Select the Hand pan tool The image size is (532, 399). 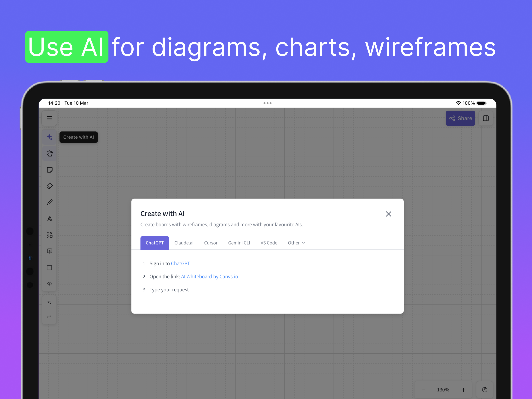(49, 153)
